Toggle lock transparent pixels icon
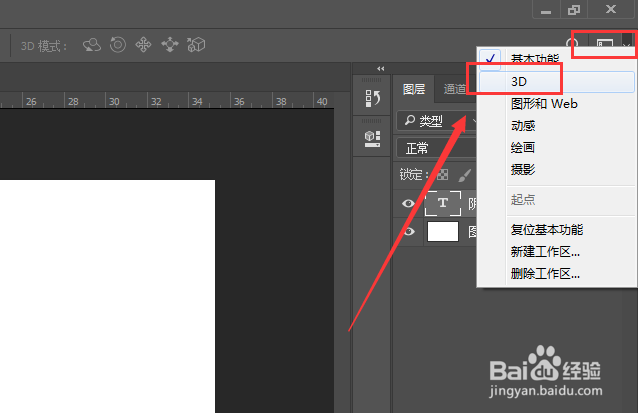638x413 pixels. (x=442, y=175)
